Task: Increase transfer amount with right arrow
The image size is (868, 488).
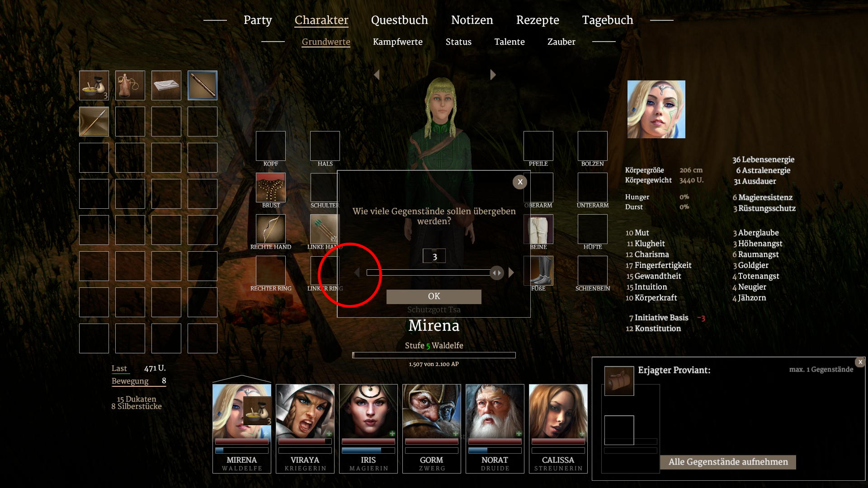Action: click(511, 272)
